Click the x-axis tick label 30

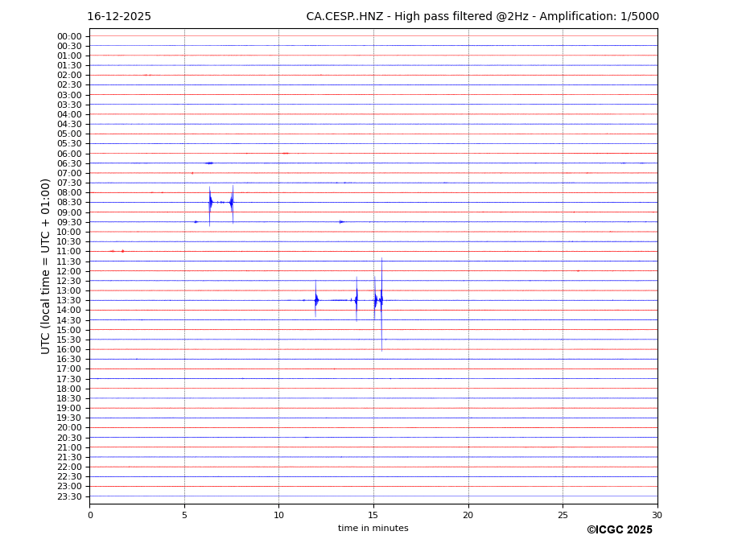pyautogui.click(x=657, y=515)
